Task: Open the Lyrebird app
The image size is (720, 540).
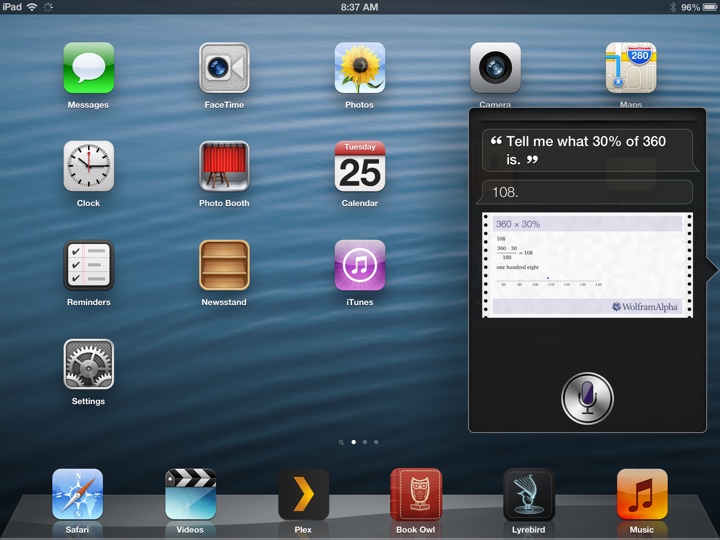Action: (x=529, y=494)
